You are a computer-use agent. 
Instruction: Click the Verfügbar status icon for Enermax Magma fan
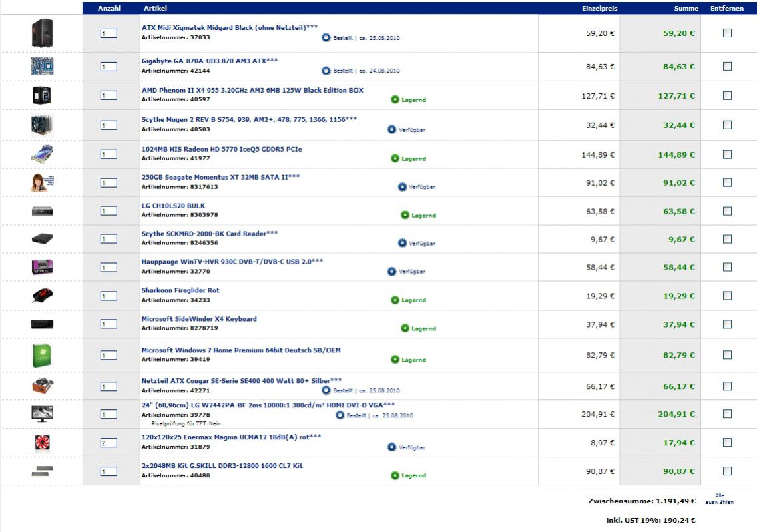point(392,447)
